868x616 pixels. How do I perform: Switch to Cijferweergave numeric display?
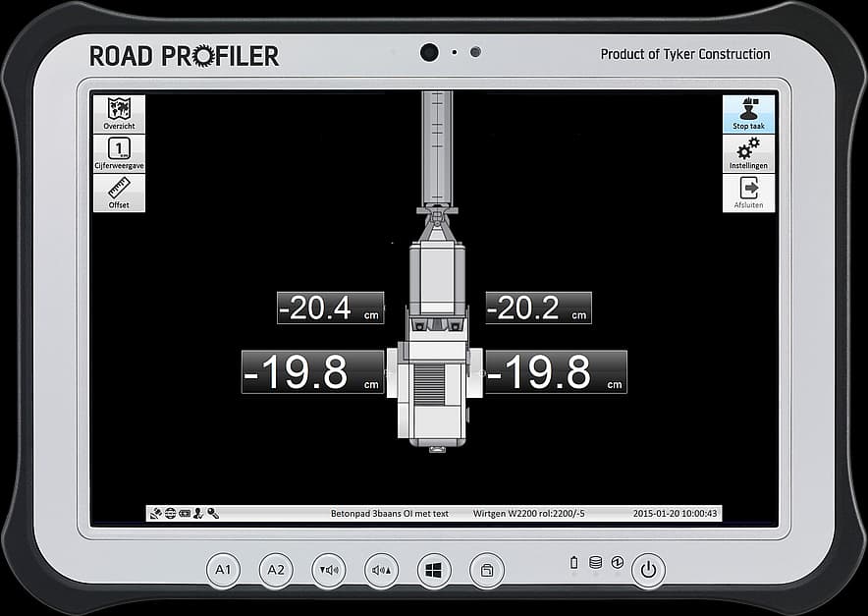(119, 153)
